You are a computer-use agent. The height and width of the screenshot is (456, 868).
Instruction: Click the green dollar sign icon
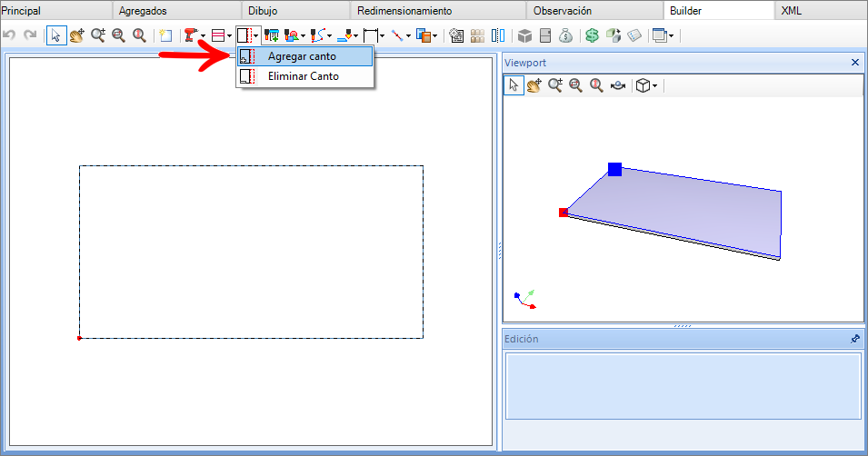[x=592, y=36]
